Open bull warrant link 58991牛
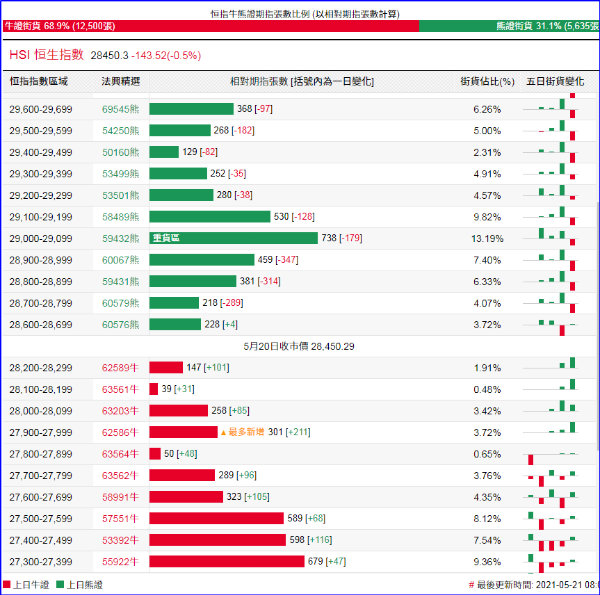The height and width of the screenshot is (595, 600). tap(120, 497)
